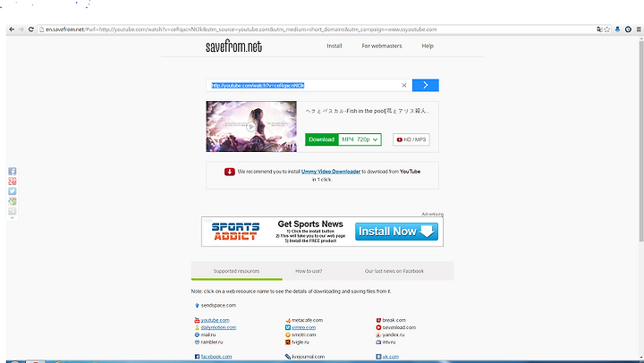Screen dimensions: 644x363
Task: Go back with the browser back arrow
Action: click(12, 30)
